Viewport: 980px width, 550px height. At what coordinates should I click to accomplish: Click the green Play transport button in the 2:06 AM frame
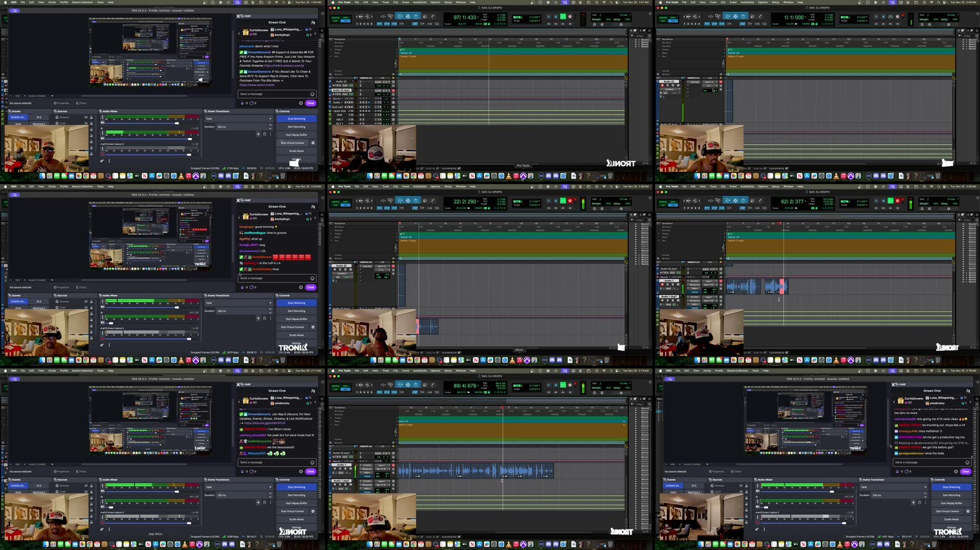[x=563, y=201]
